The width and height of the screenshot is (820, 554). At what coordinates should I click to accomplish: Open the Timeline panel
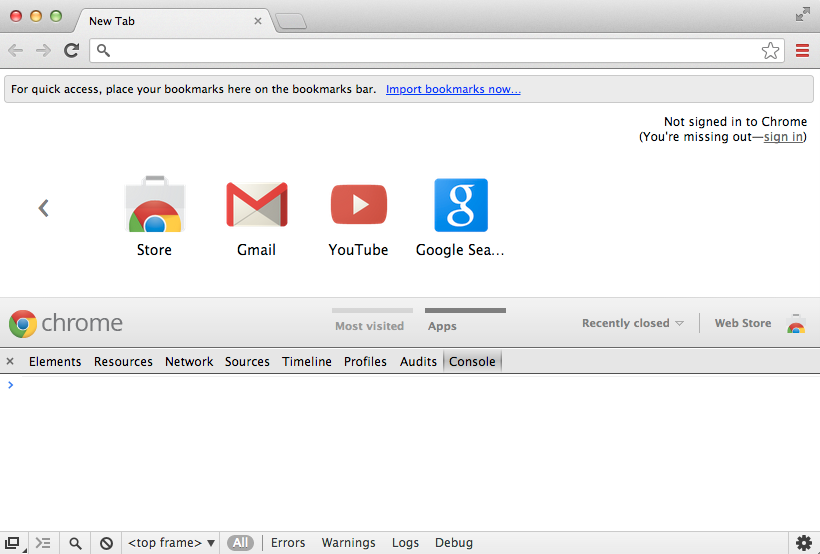click(307, 361)
